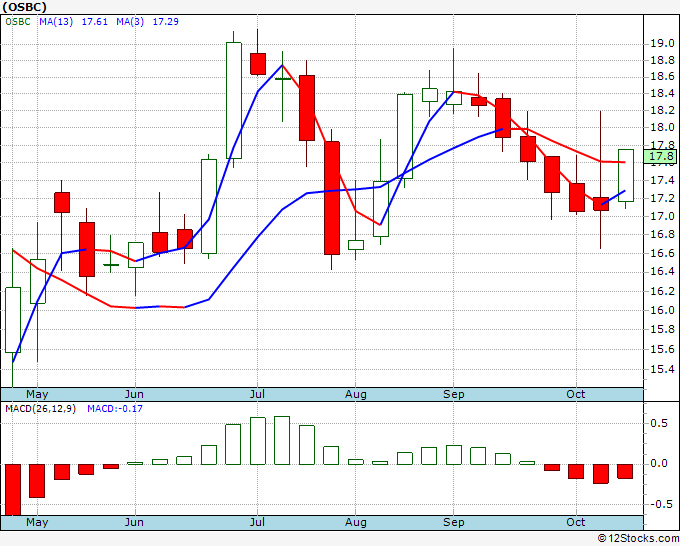
Task: Click the OSBC ticker title
Action: click(x=24, y=7)
